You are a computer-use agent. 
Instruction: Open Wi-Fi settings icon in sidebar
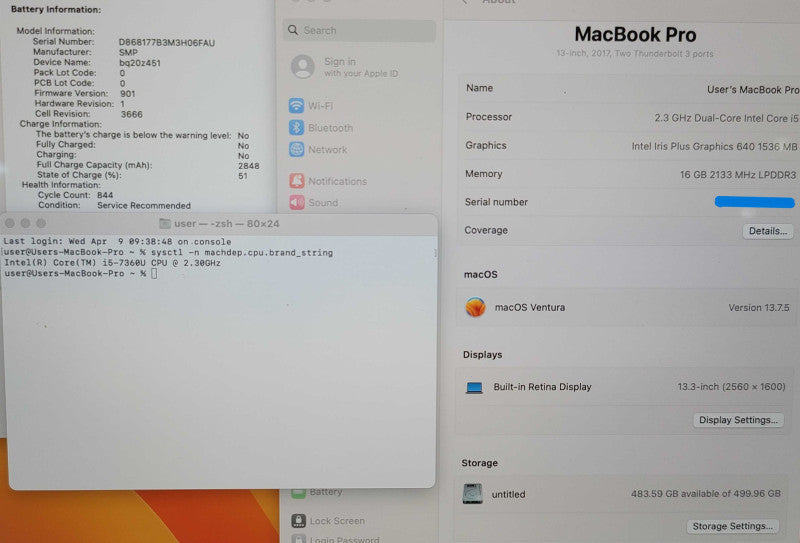pyautogui.click(x=296, y=106)
